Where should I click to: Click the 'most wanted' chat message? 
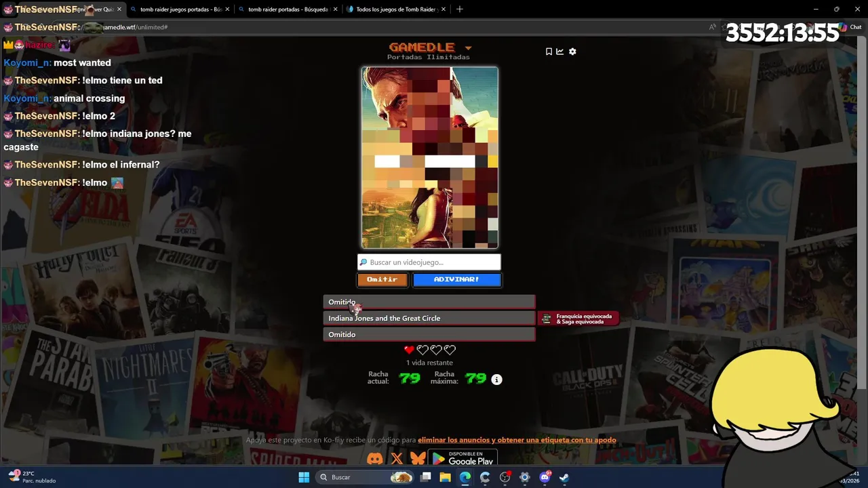[82, 62]
